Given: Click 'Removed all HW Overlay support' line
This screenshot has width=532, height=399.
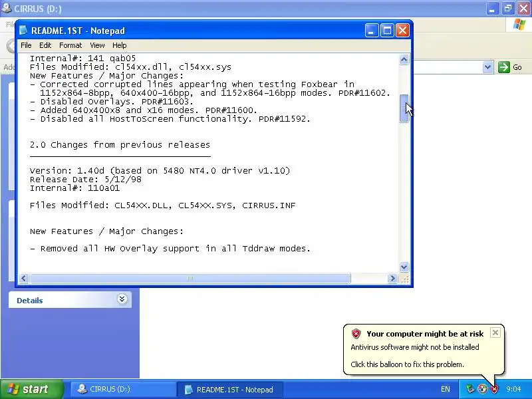Looking at the screenshot, I should pos(170,248).
